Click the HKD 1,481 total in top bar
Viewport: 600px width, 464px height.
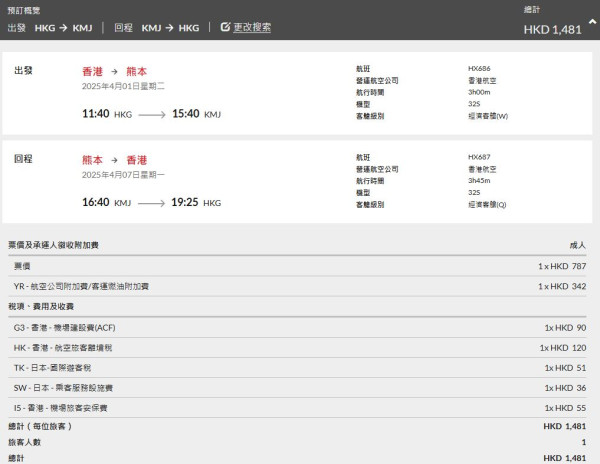pos(552,29)
